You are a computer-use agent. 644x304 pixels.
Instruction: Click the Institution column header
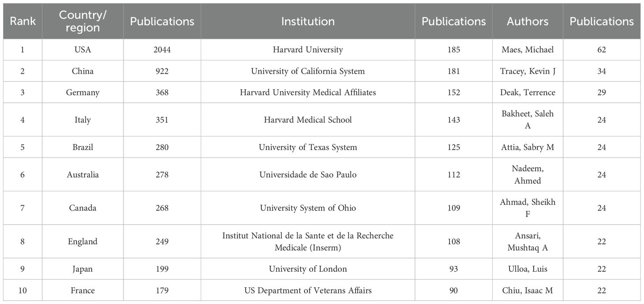(308, 21)
